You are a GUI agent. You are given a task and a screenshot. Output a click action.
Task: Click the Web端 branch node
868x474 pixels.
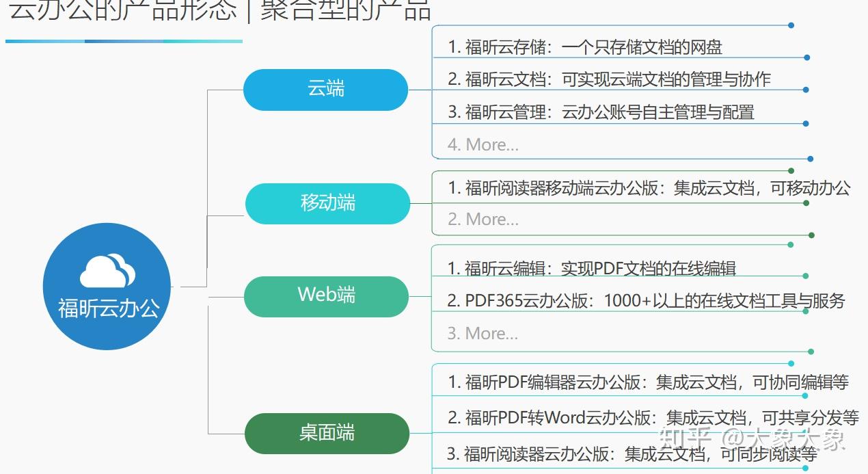tap(326, 296)
